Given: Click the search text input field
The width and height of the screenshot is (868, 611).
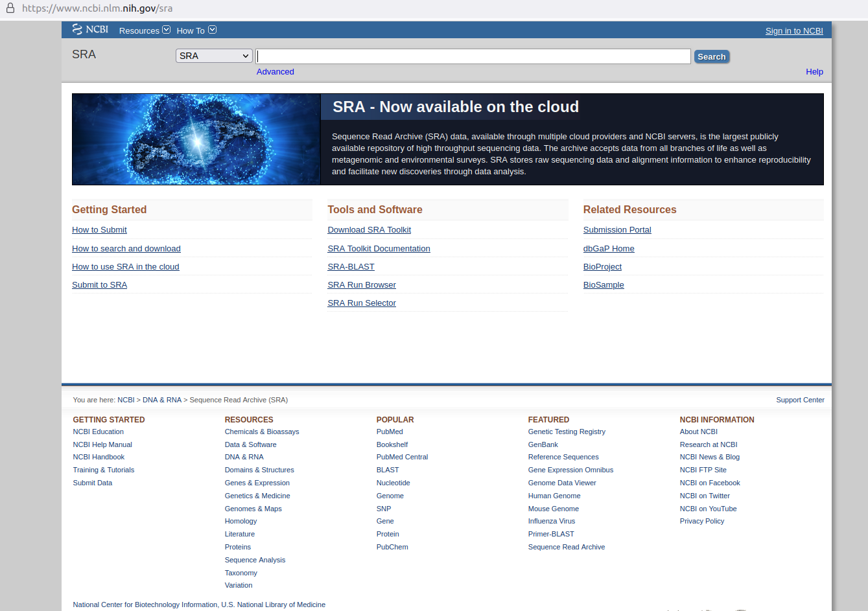Looking at the screenshot, I should point(473,56).
